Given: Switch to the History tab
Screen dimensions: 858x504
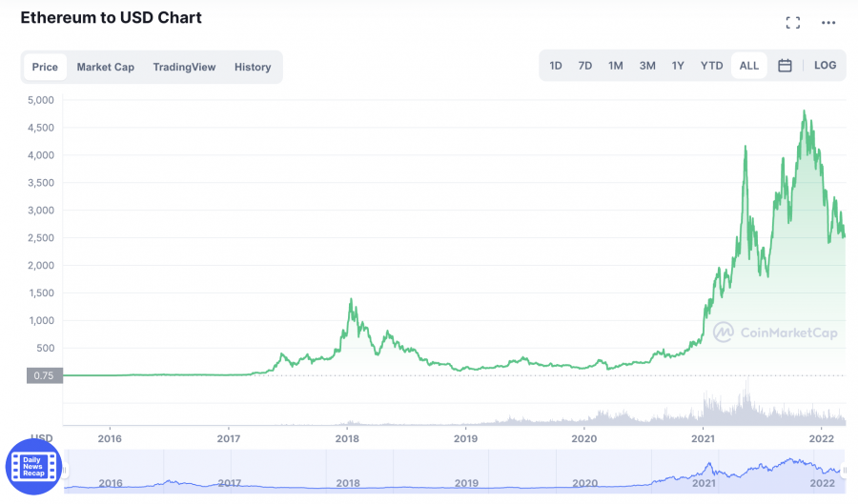Looking at the screenshot, I should [x=253, y=67].
